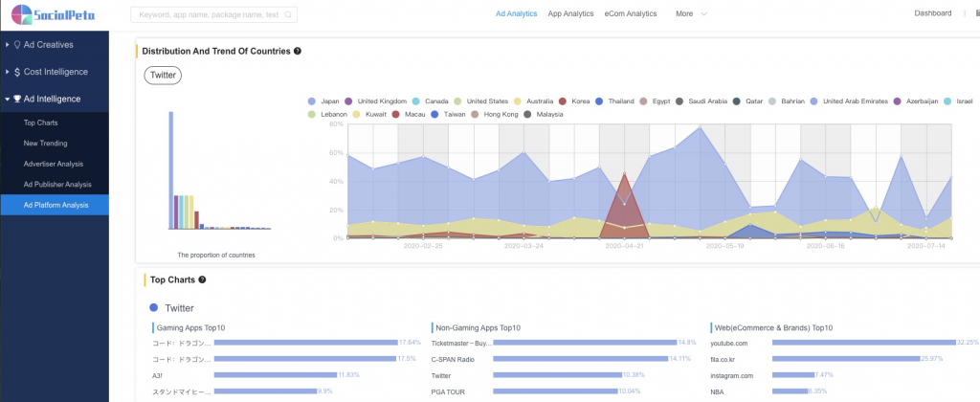This screenshot has width=980, height=402.
Task: Click the 32.25% bar for youtube.com
Action: click(864, 343)
